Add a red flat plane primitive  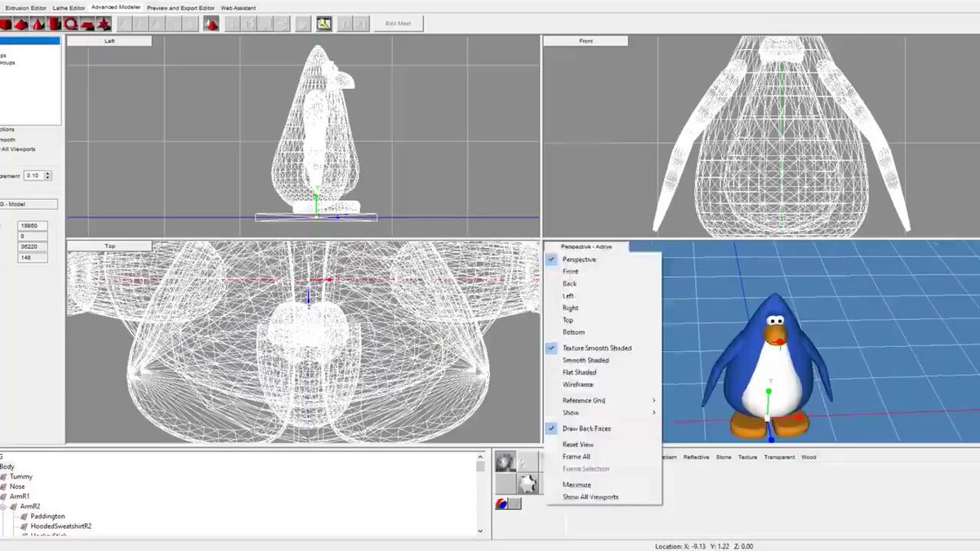click(x=87, y=24)
